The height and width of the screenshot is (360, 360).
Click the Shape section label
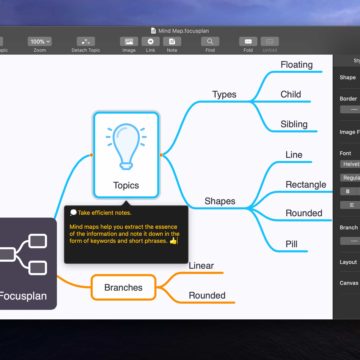click(348, 77)
